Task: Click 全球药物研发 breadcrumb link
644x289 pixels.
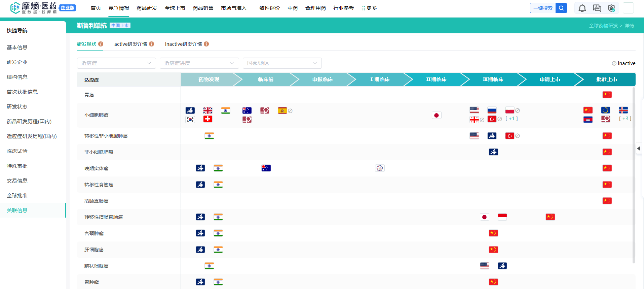Action: 603,26
